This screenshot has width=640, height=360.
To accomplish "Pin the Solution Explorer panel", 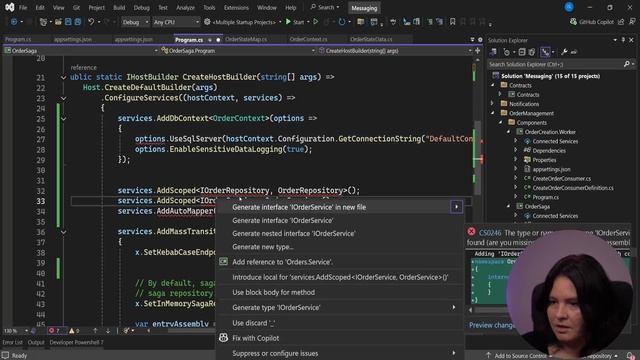I will coord(623,40).
